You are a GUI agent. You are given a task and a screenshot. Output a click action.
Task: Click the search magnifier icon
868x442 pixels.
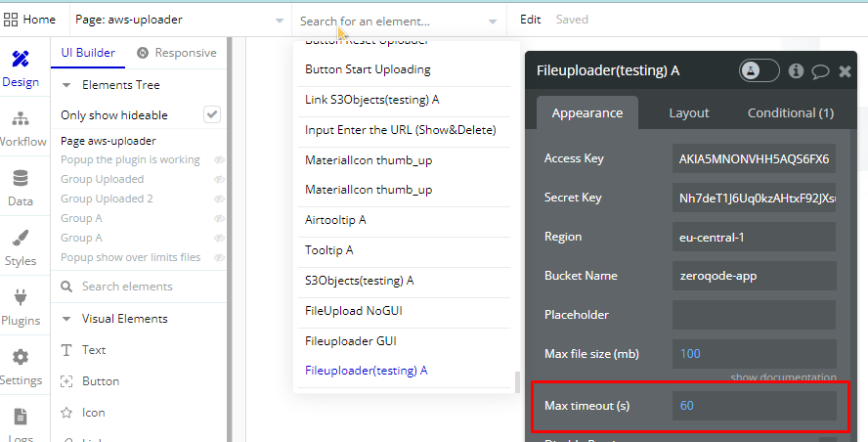pos(66,287)
